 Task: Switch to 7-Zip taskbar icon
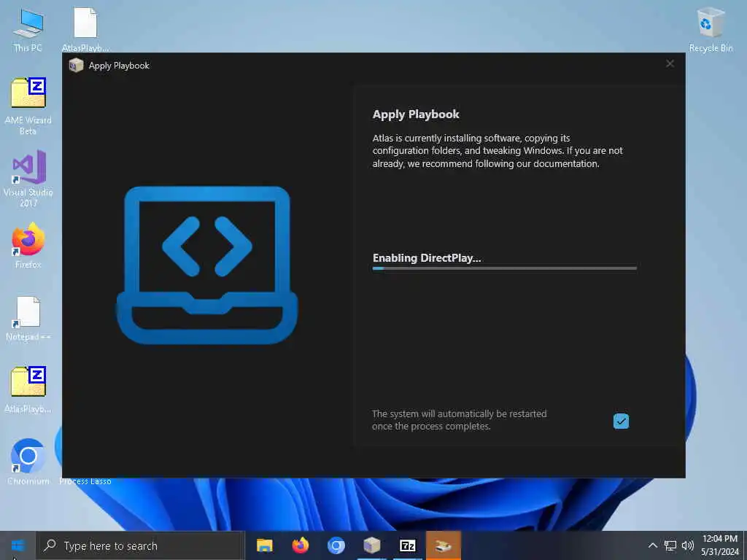click(407, 545)
